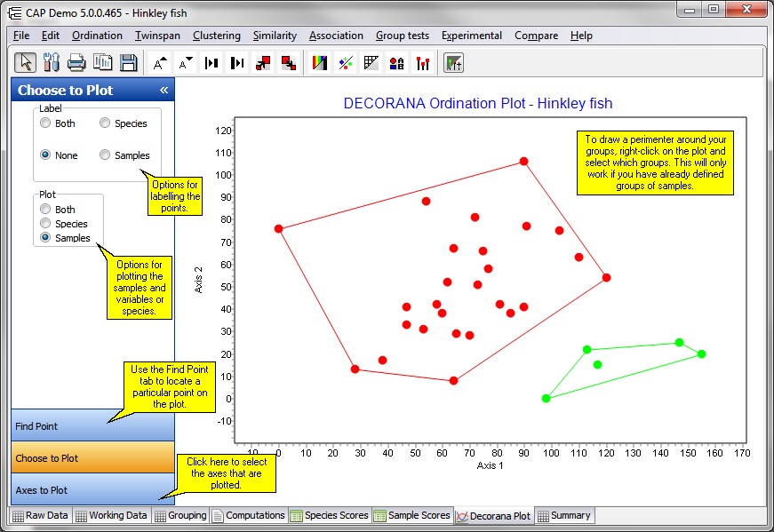The height and width of the screenshot is (532, 774).
Task: Collapse the Choose to Plot panel chevron
Action: (164, 90)
